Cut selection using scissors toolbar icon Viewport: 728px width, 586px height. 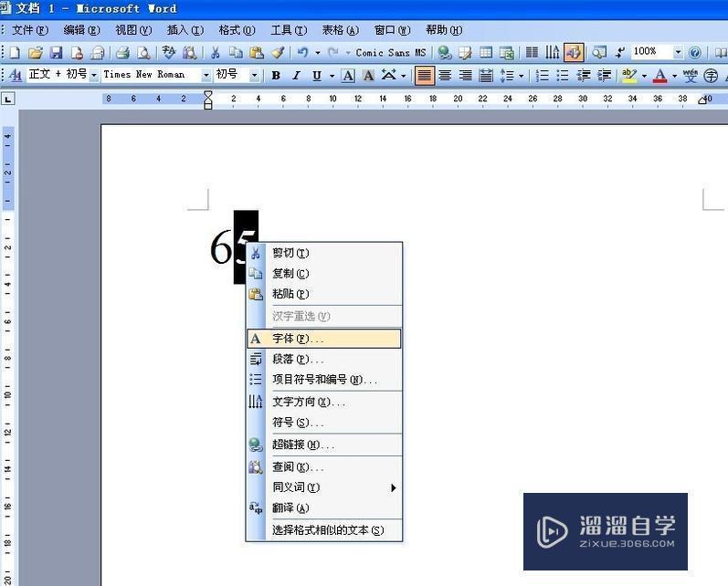point(215,52)
